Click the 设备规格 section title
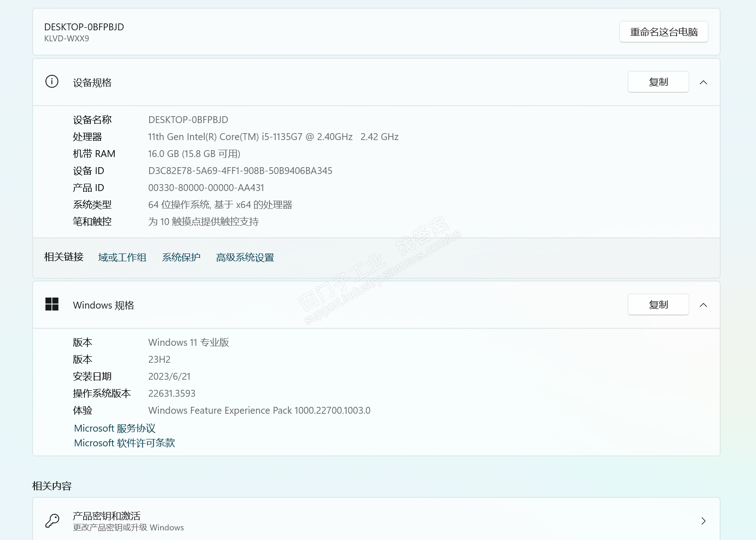Screen dimensions: 756x540 (x=92, y=83)
